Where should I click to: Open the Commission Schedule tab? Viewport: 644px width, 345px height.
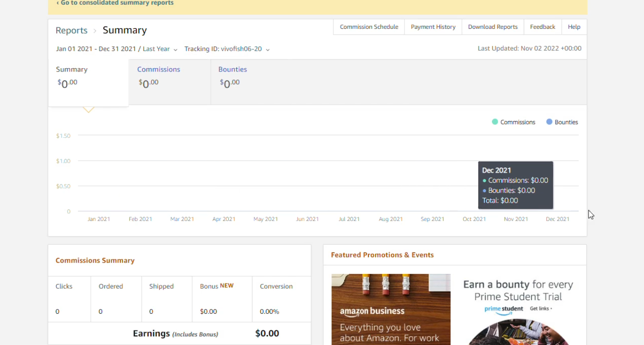point(369,27)
